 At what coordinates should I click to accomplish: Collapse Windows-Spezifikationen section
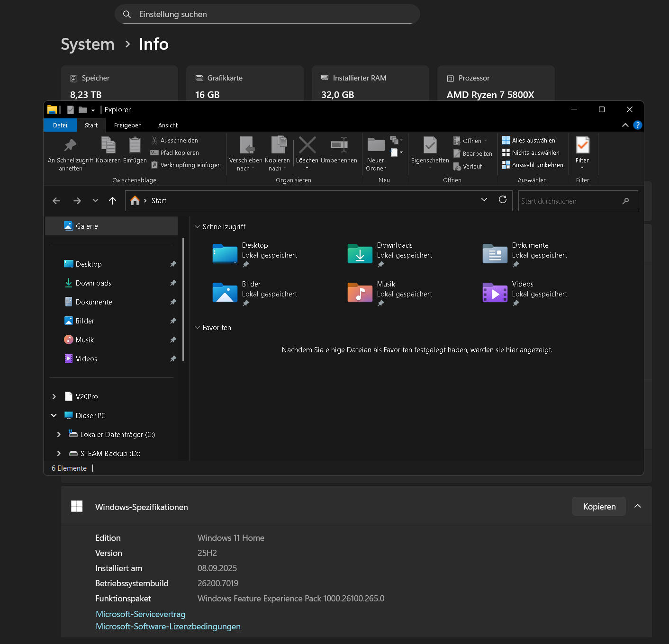(638, 506)
